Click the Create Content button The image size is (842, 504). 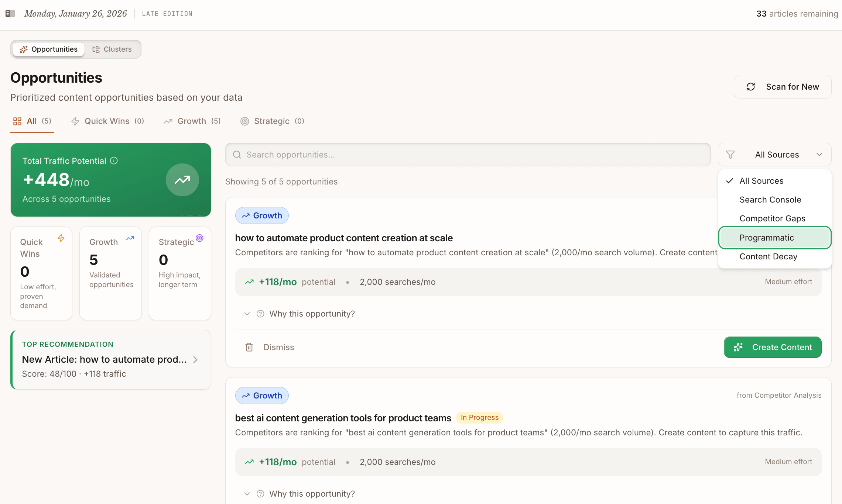pos(773,347)
